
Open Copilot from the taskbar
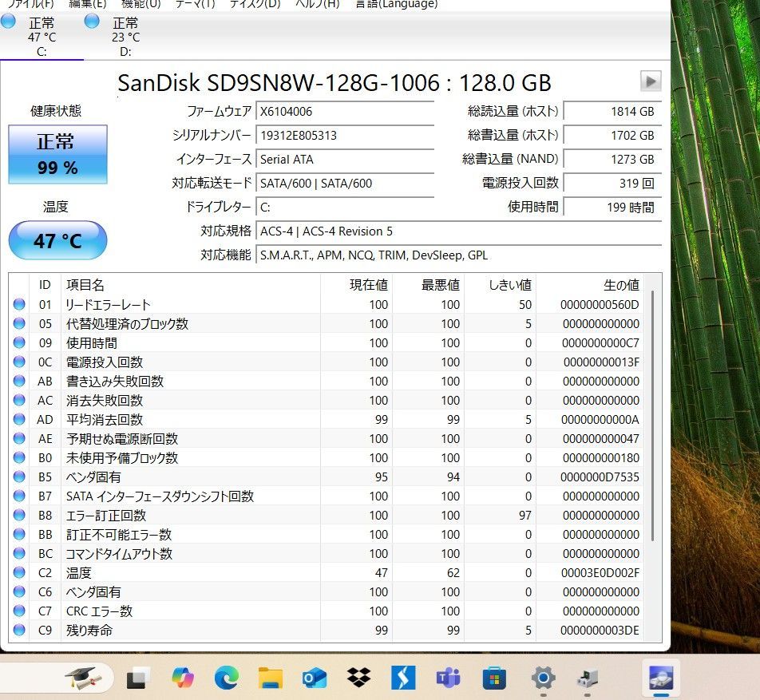(x=183, y=677)
